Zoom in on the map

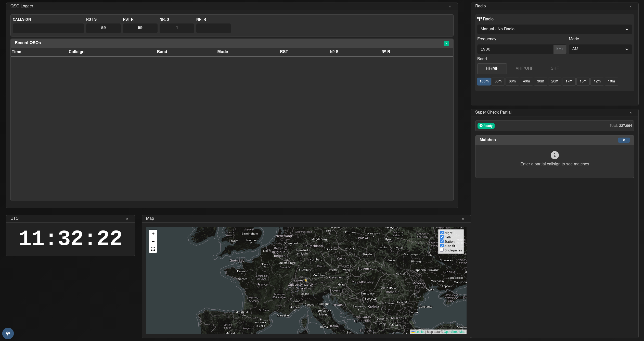coord(153,234)
